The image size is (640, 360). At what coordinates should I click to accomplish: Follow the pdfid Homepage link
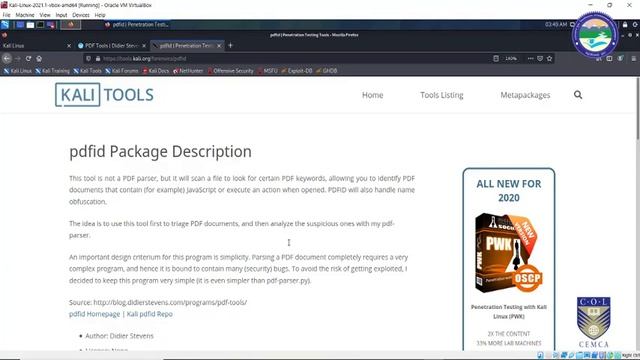(x=94, y=314)
